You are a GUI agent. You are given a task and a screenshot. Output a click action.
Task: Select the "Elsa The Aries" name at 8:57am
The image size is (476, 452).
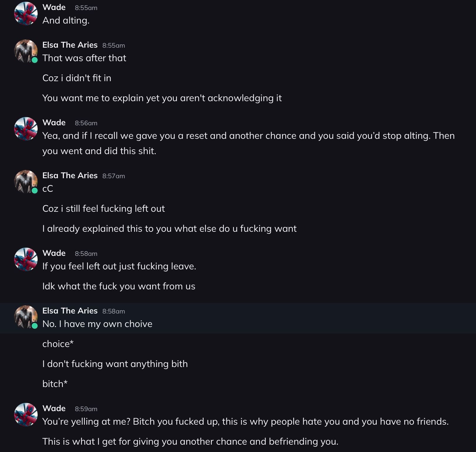[70, 176]
